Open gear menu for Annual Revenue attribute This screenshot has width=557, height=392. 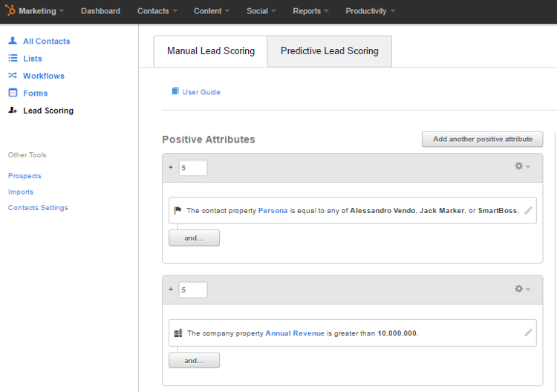[522, 289]
